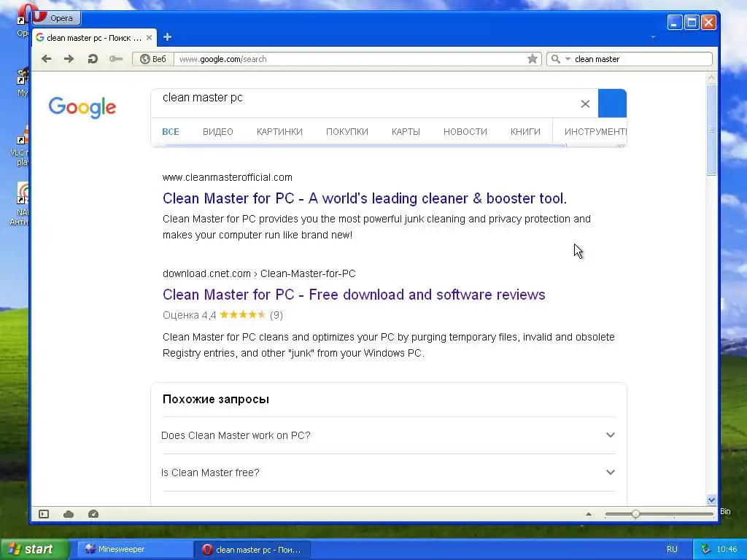The height and width of the screenshot is (560, 747).
Task: Switch to the ПОКУПКИ tab
Action: pos(347,132)
